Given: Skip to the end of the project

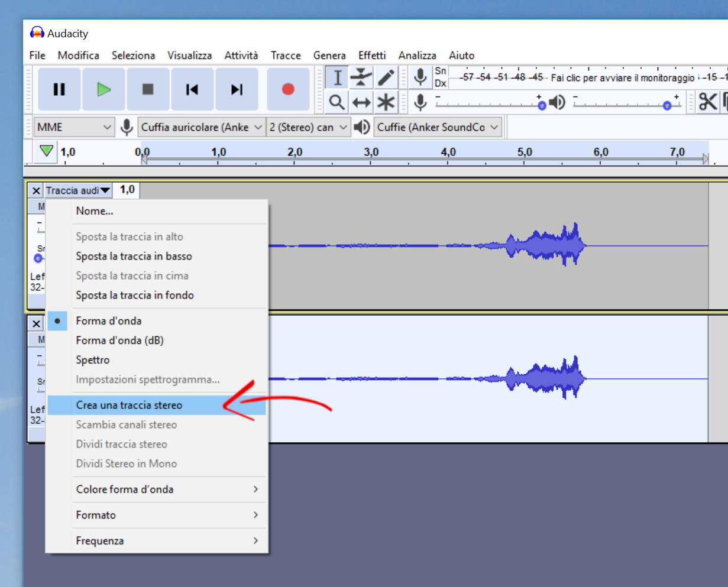Looking at the screenshot, I should 237,89.
